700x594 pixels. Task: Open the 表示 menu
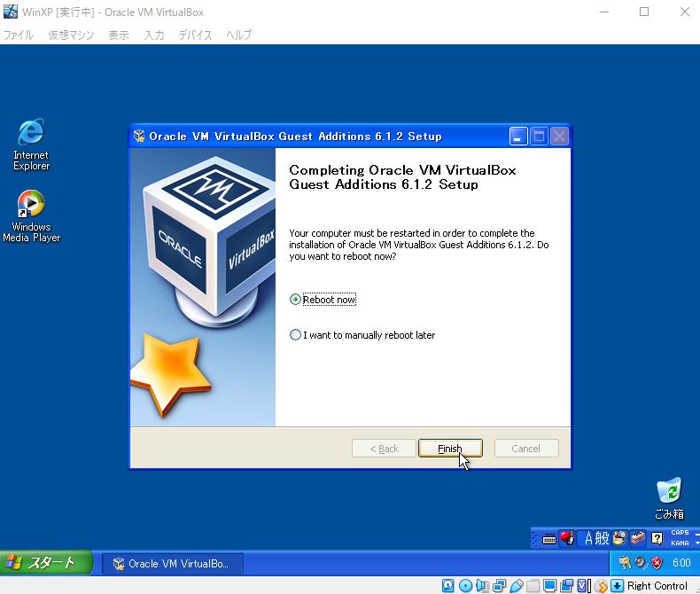click(119, 35)
